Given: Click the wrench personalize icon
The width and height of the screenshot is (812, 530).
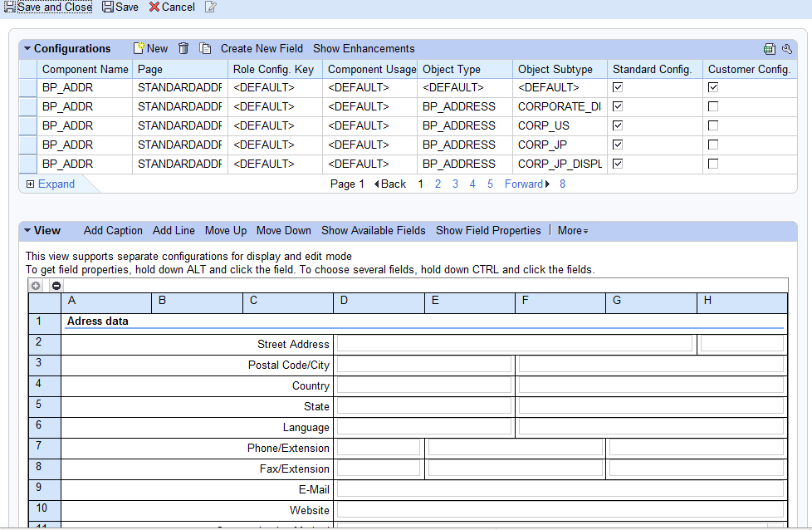Looking at the screenshot, I should coord(787,49).
